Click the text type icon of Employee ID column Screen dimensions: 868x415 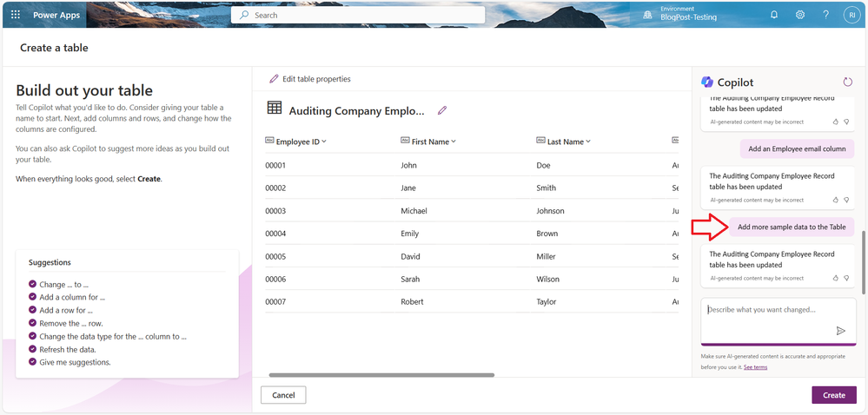coord(269,142)
